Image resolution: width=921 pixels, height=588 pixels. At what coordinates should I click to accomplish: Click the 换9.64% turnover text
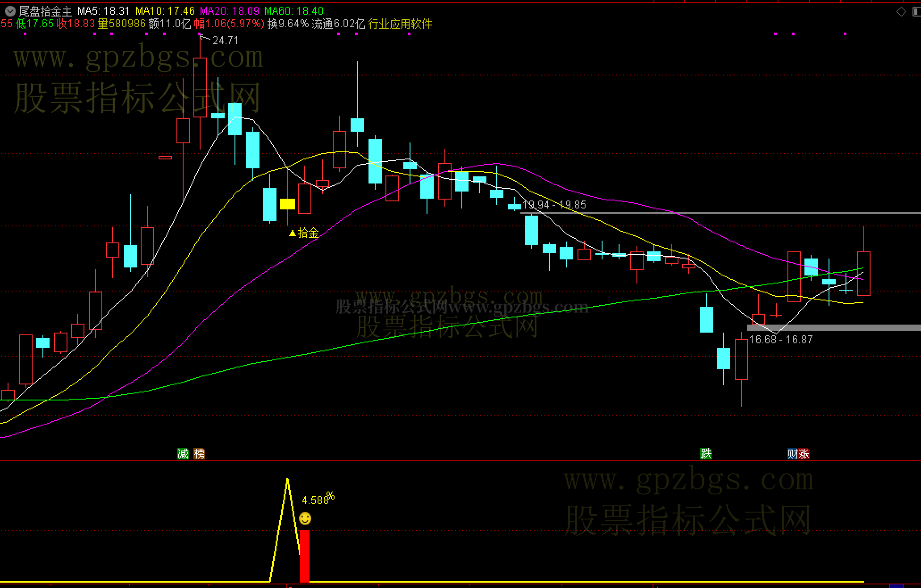click(288, 24)
